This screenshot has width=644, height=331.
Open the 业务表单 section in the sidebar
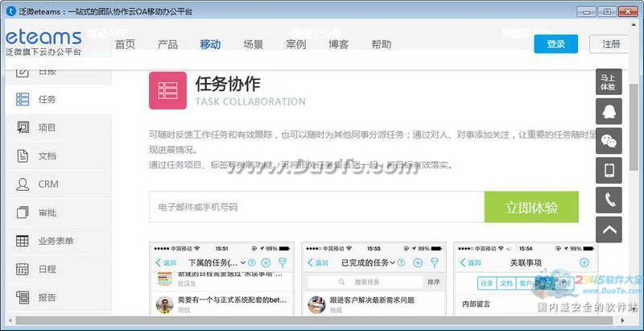click(58, 241)
